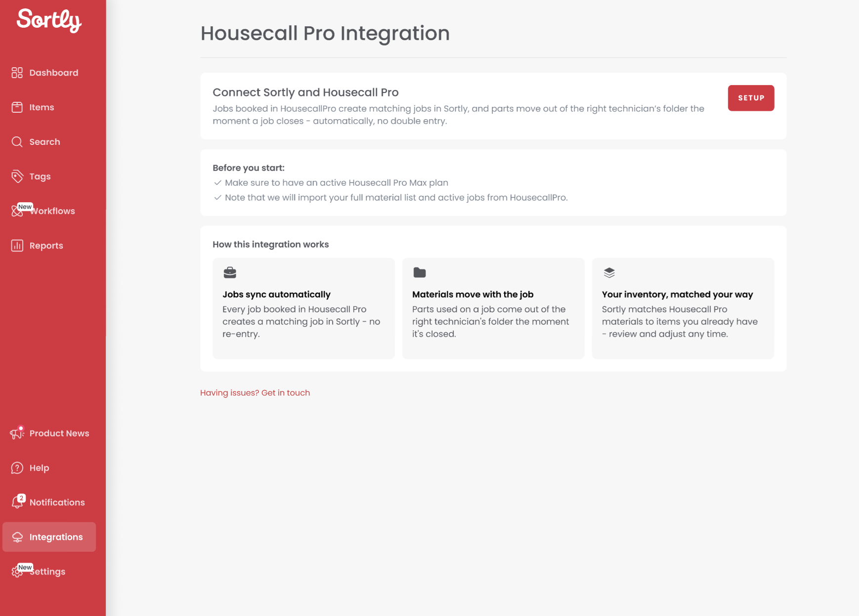Click the notification count badge
The image size is (859, 616).
(21, 498)
